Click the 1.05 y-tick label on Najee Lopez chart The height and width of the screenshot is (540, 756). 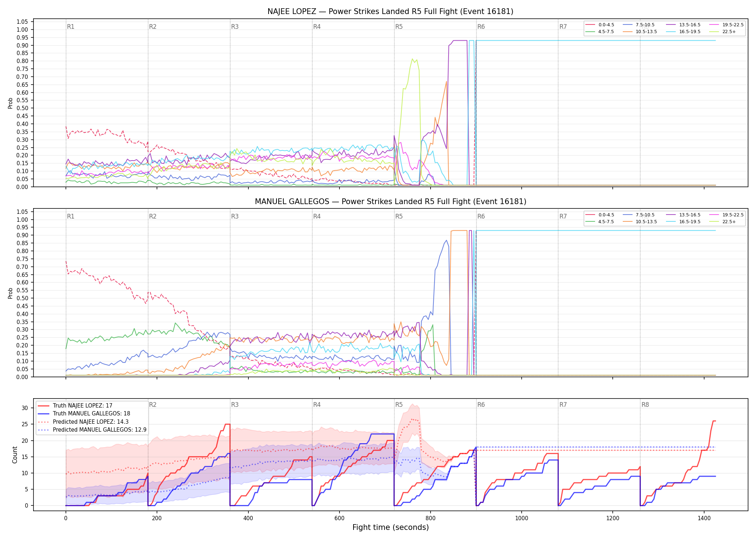22,22
